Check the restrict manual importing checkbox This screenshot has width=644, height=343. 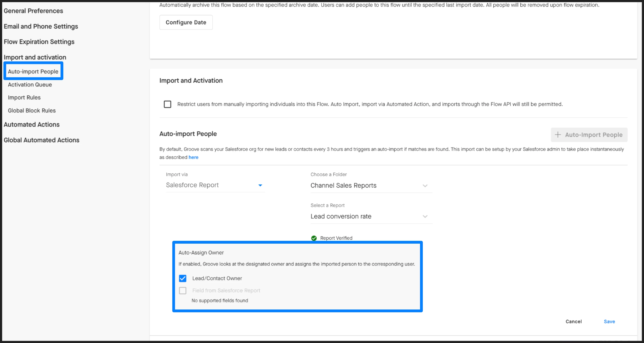point(167,104)
